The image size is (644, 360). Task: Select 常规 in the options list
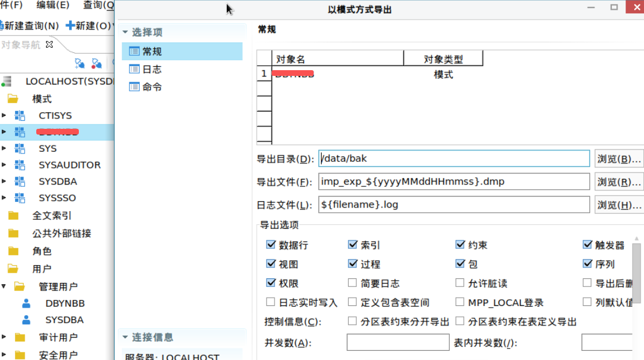tap(152, 51)
